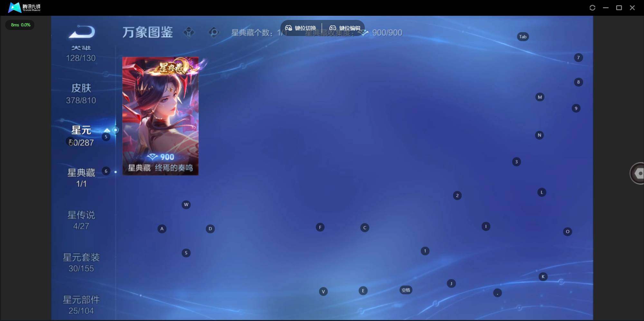Go back using the return arrow icon

pyautogui.click(x=82, y=32)
